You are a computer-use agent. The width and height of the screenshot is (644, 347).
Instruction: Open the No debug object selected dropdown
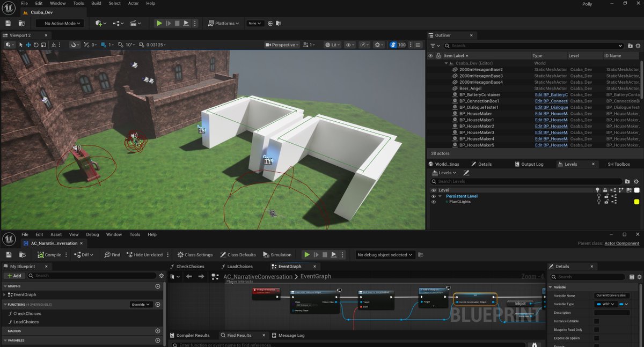385,255
